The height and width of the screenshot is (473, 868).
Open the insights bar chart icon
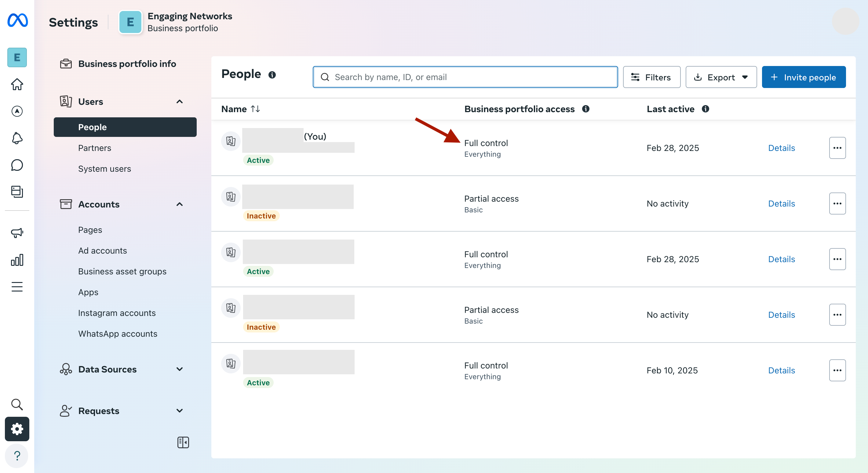17,260
